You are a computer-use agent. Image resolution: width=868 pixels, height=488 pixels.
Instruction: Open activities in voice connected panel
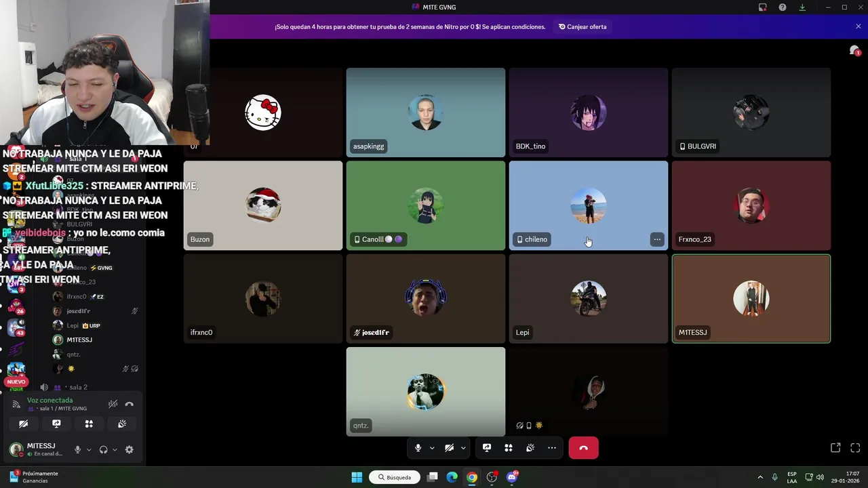(x=89, y=424)
